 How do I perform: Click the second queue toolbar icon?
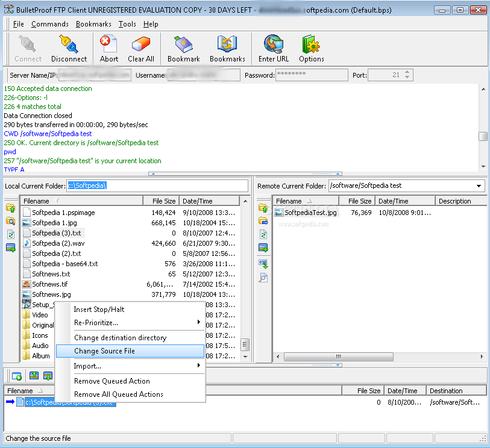click(34, 376)
